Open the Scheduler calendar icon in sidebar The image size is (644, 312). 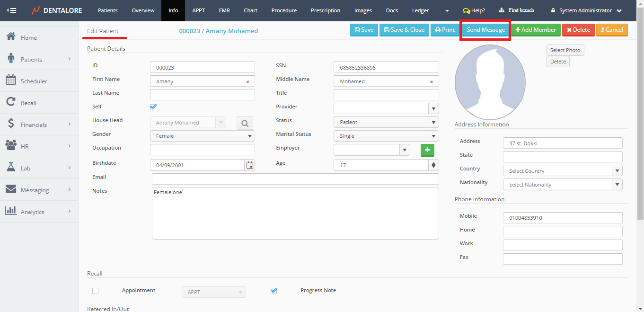pos(11,80)
